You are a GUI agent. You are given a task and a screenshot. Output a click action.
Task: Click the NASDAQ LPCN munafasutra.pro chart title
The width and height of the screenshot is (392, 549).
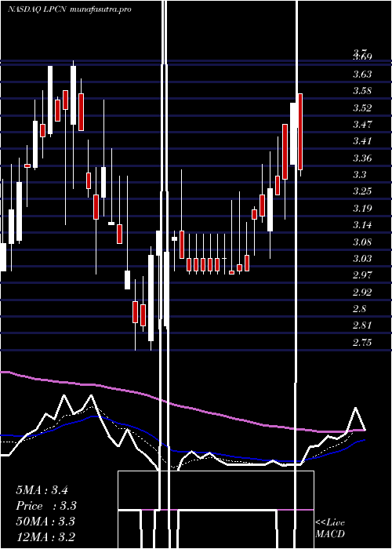click(x=70, y=9)
